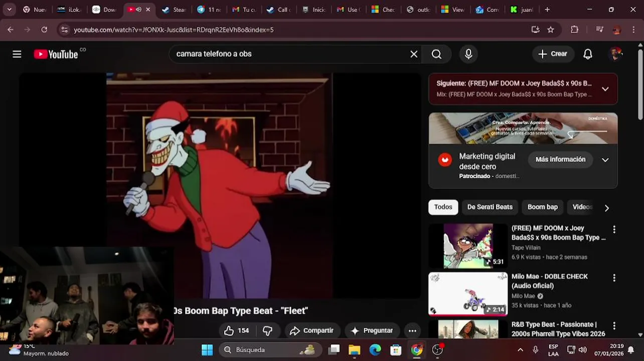Image resolution: width=644 pixels, height=361 pixels.
Task: Reload the page in Chrome
Action: (x=44, y=30)
